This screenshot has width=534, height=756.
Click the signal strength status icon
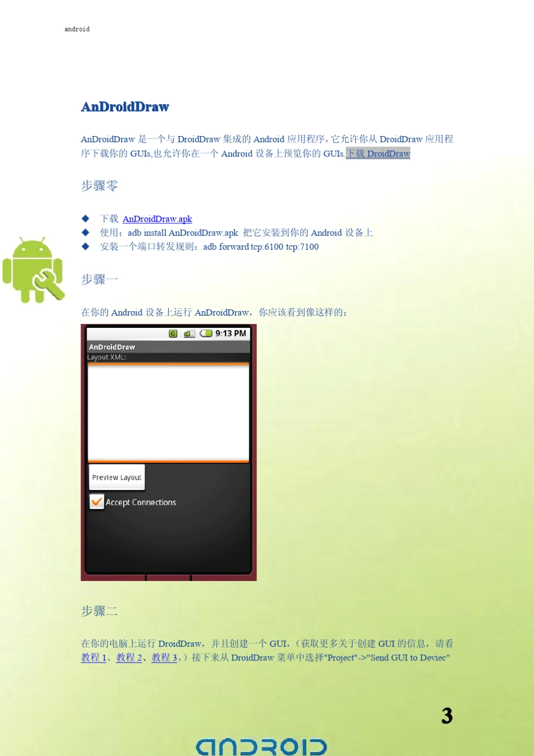tap(189, 334)
